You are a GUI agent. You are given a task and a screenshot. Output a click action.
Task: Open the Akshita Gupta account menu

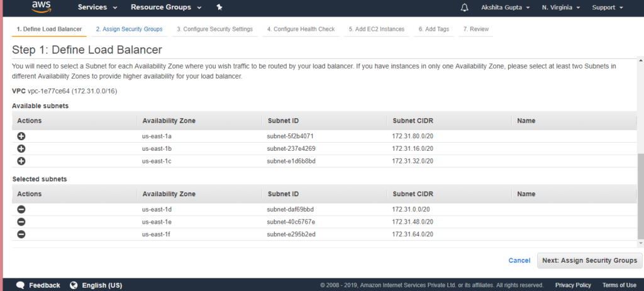[x=505, y=8]
